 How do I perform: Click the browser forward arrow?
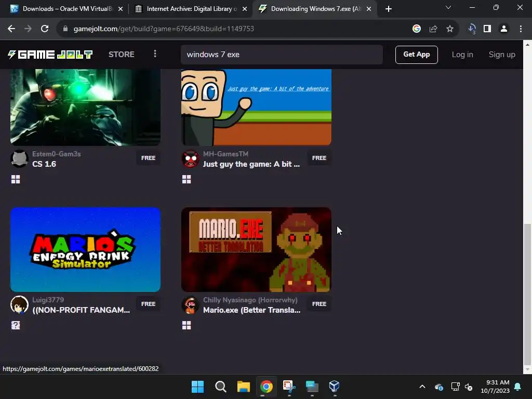(x=28, y=29)
